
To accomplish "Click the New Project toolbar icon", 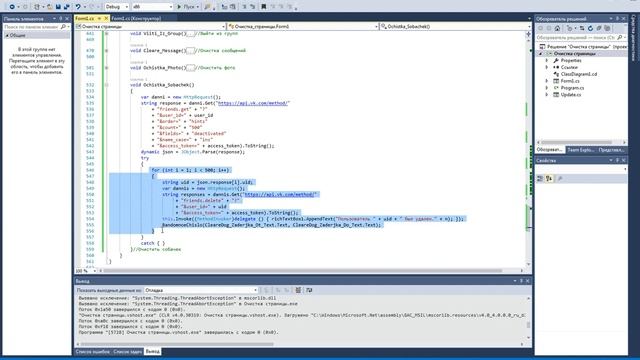I will (37, 7).
